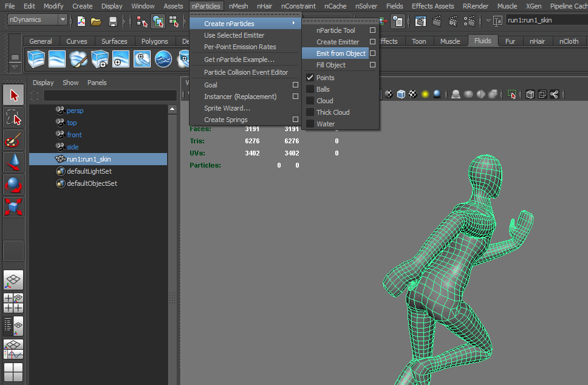
Task: Expand the Create nParticles submenu
Action: pyautogui.click(x=245, y=24)
